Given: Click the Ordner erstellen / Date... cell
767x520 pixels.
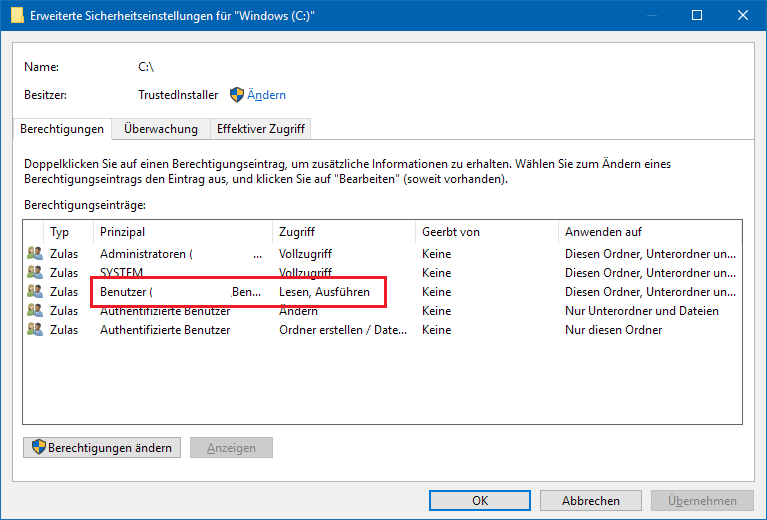Looking at the screenshot, I should (343, 330).
